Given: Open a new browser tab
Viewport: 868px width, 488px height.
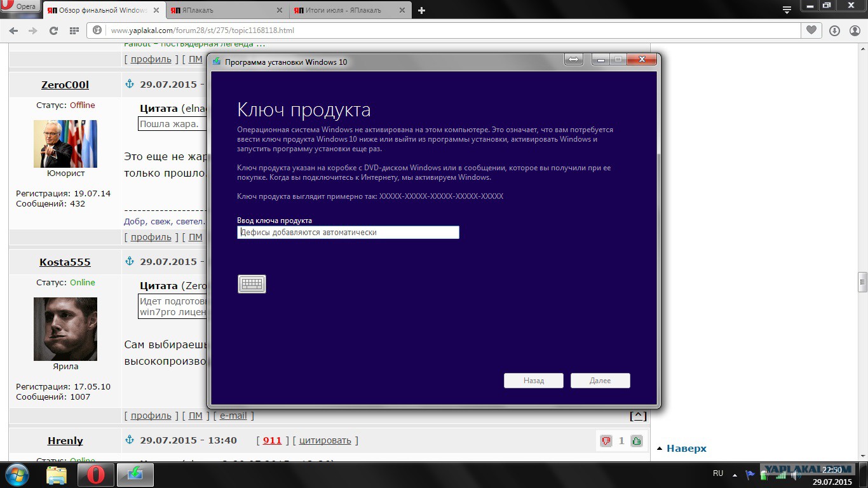Looking at the screenshot, I should pos(421,11).
